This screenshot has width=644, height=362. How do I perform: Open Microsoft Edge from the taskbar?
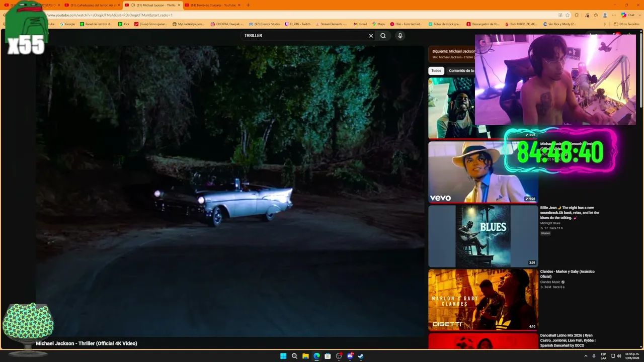(x=316, y=356)
